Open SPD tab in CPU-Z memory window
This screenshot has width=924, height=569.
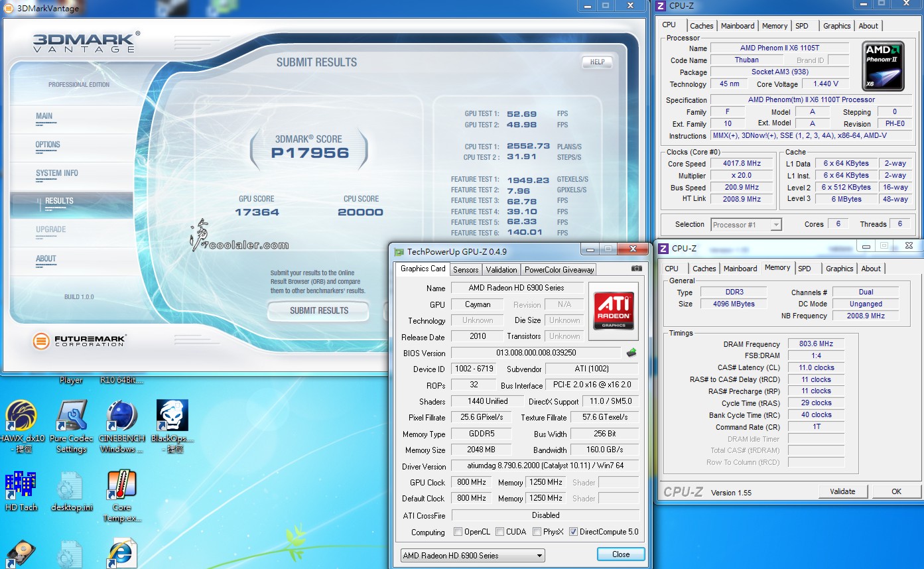(805, 269)
